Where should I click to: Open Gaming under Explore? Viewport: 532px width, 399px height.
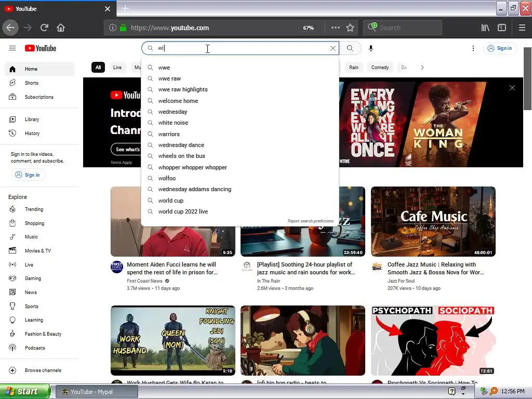click(x=39, y=278)
